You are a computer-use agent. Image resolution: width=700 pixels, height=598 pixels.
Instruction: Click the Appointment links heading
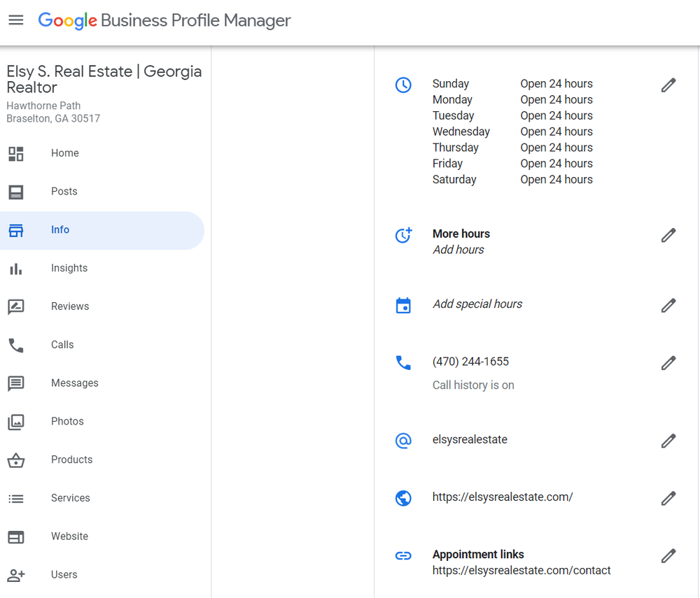478,555
